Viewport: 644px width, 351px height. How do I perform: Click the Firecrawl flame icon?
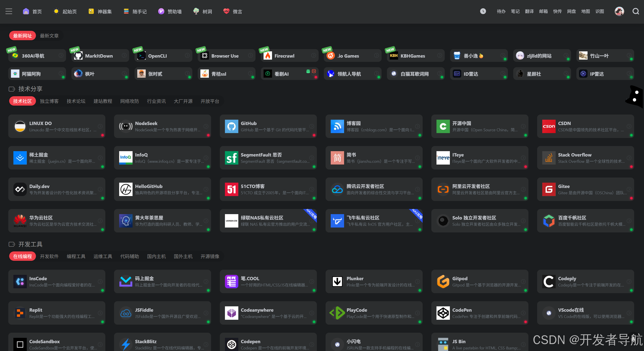(x=268, y=56)
